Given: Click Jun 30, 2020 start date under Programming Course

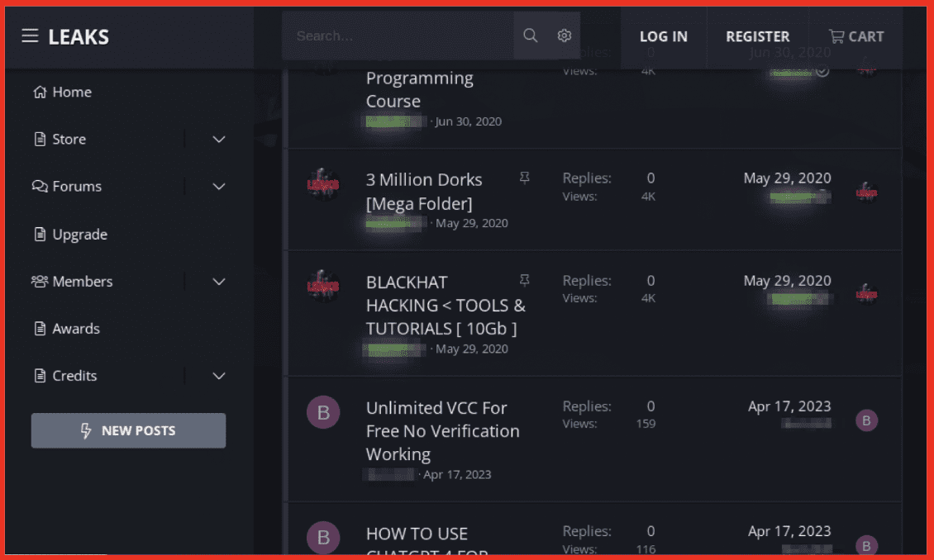Looking at the screenshot, I should (x=468, y=121).
